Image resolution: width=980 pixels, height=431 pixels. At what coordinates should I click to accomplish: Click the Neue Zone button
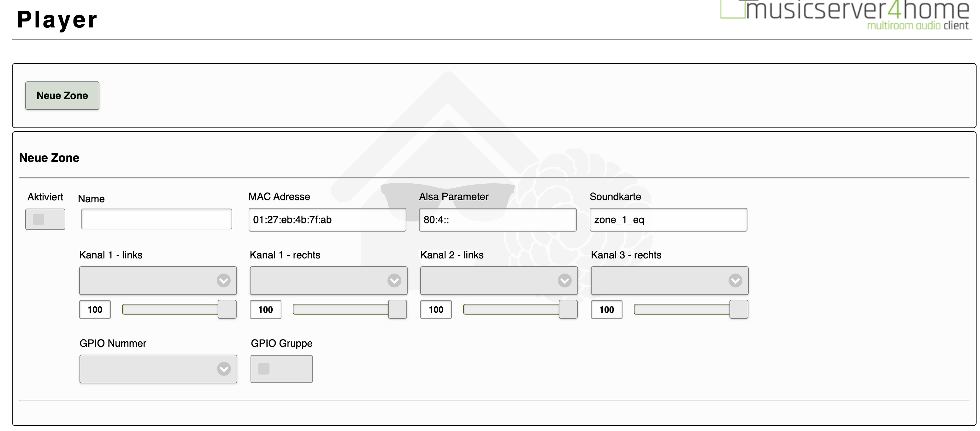click(x=62, y=96)
